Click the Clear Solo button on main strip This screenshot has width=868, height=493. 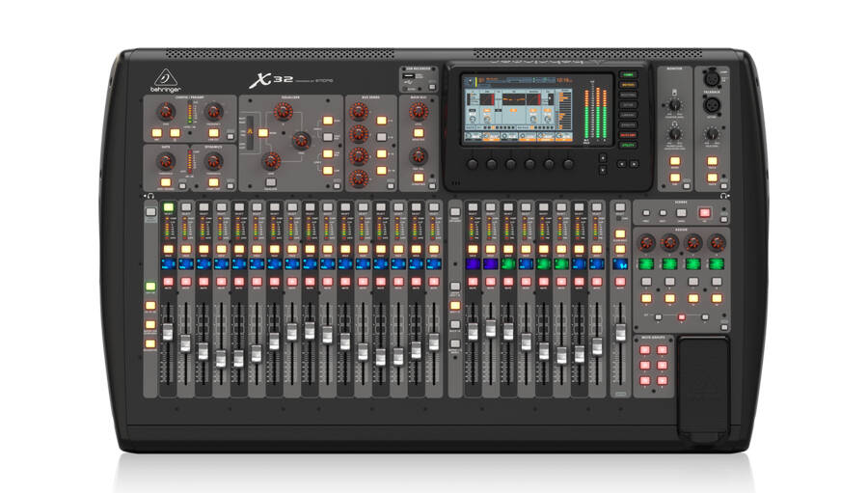[620, 233]
